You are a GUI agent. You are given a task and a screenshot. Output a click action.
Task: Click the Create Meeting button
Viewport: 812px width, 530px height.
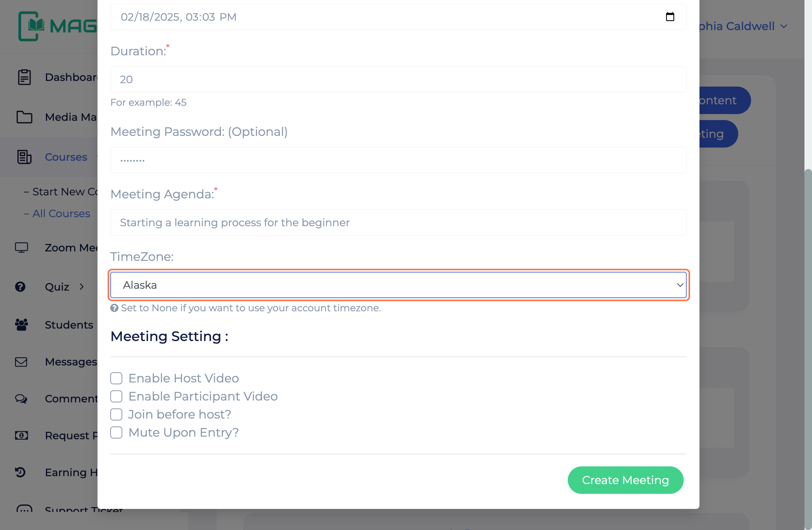click(x=625, y=480)
